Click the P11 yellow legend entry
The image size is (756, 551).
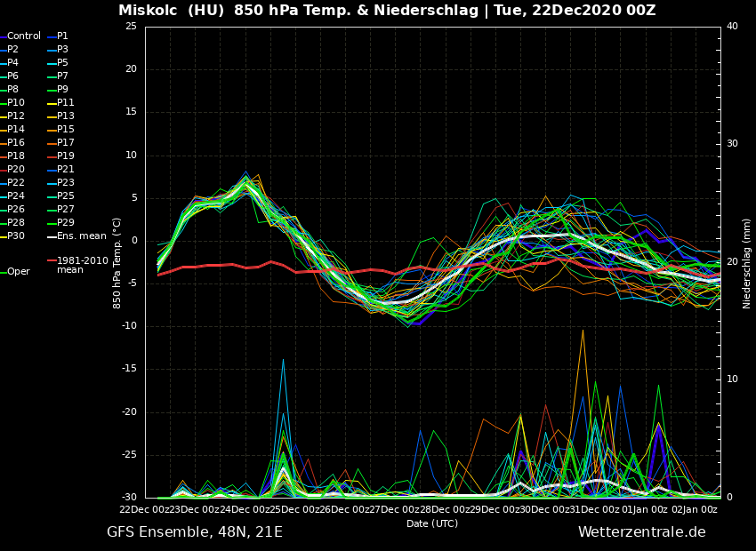65,103
